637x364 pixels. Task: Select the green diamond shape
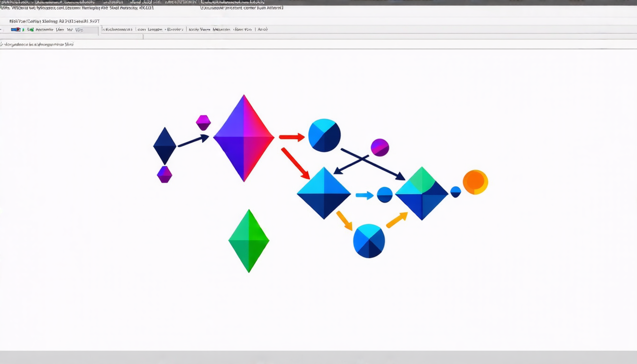click(249, 241)
